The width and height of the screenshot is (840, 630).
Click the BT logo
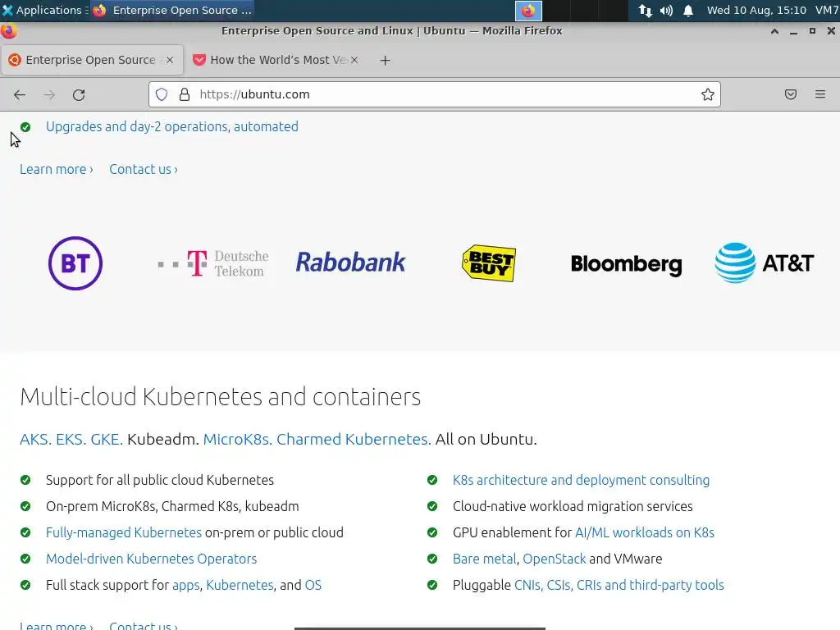coord(75,263)
